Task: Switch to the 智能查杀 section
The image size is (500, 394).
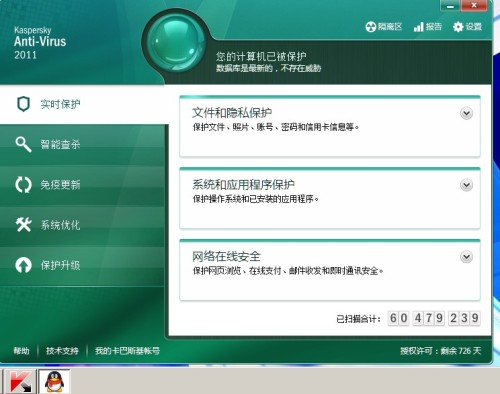Action: coord(82,144)
